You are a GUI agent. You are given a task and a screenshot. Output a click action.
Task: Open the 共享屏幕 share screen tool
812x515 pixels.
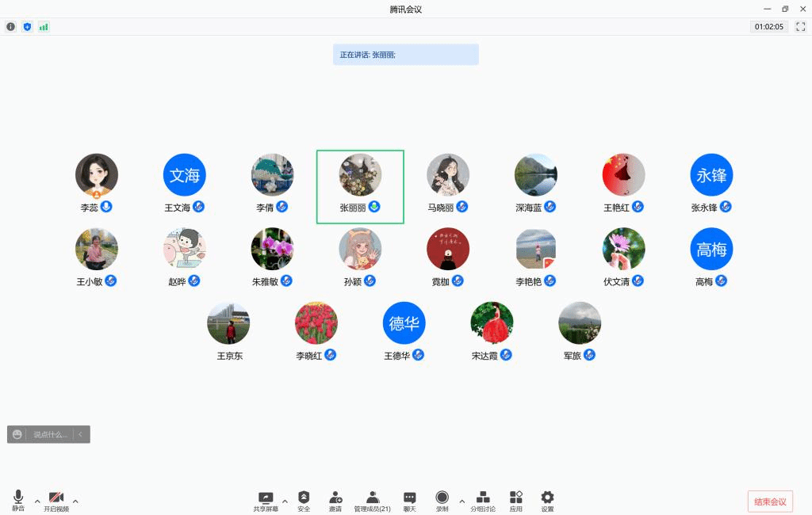(266, 501)
